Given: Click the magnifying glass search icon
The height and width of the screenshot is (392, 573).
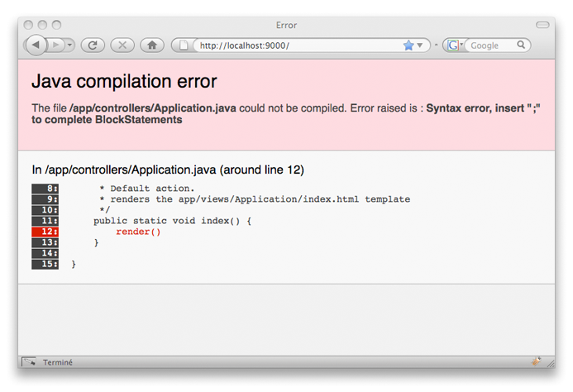Looking at the screenshot, I should point(522,45).
